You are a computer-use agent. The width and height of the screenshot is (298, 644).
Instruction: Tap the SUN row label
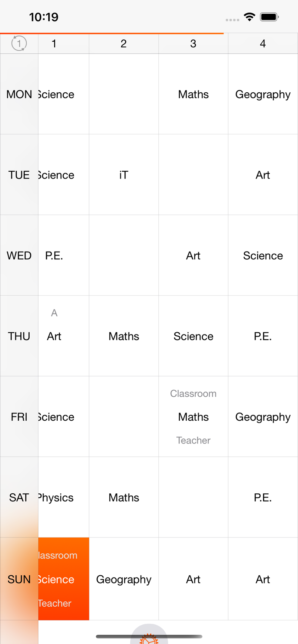click(x=19, y=579)
